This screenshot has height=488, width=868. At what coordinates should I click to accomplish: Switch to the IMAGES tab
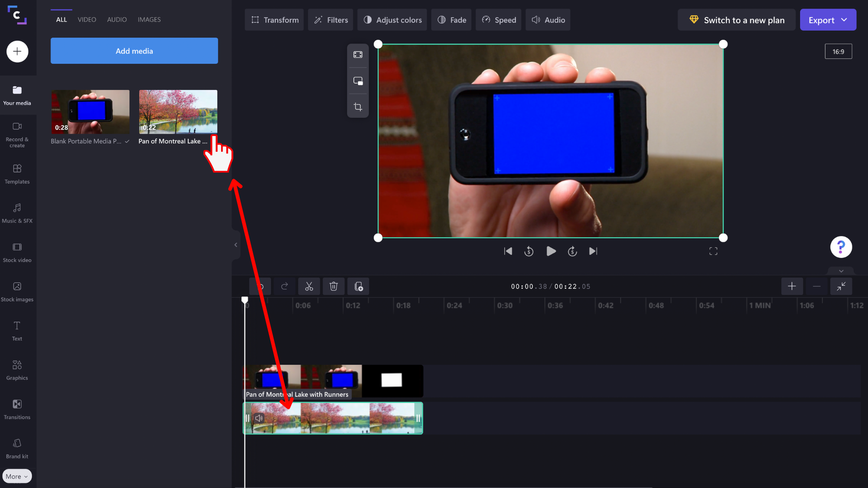tap(149, 19)
